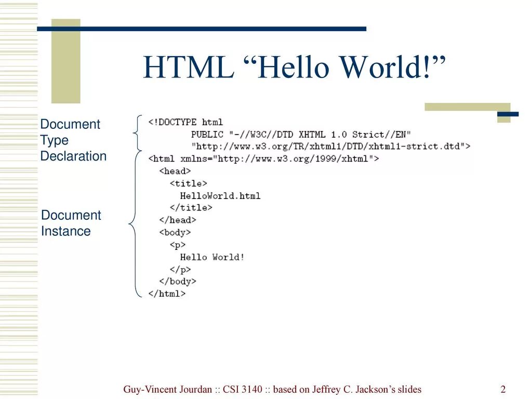This screenshot has height=399, width=532.
Task: Click the "</body>" closing tag
Action: click(178, 282)
